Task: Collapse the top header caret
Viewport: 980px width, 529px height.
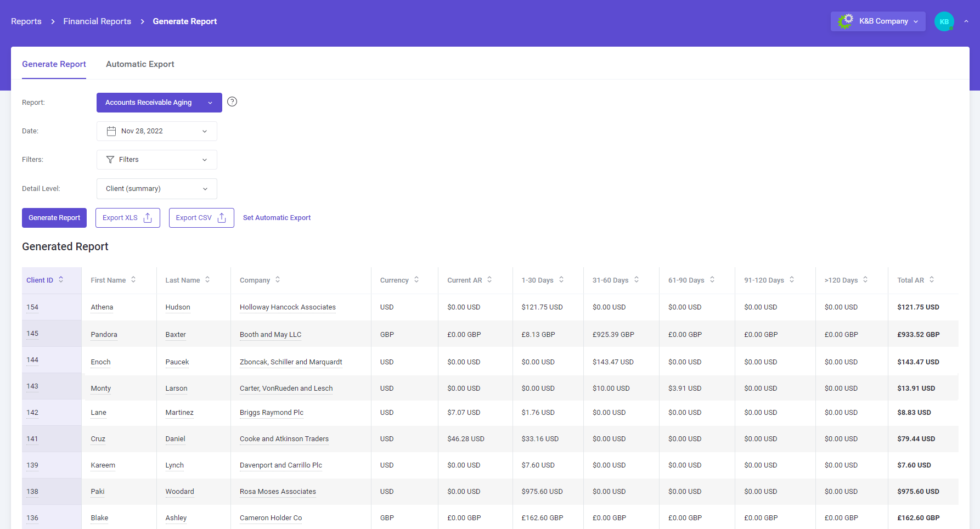Action: 966,21
